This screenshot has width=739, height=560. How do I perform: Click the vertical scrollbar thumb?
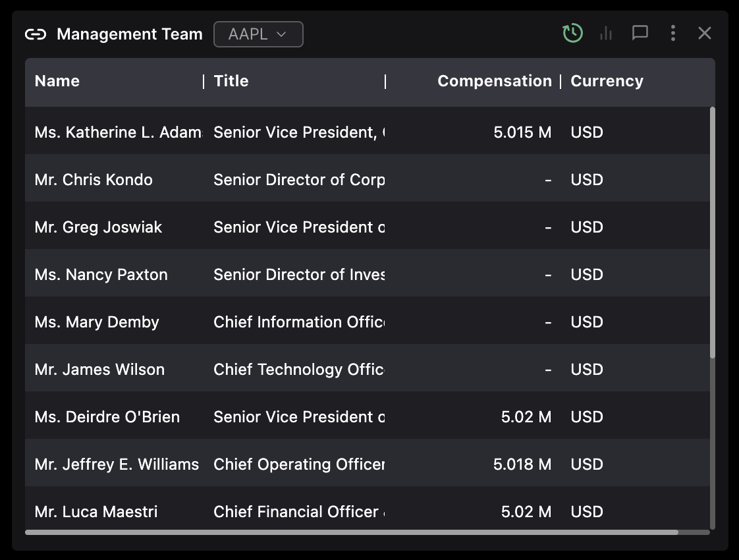[712, 232]
